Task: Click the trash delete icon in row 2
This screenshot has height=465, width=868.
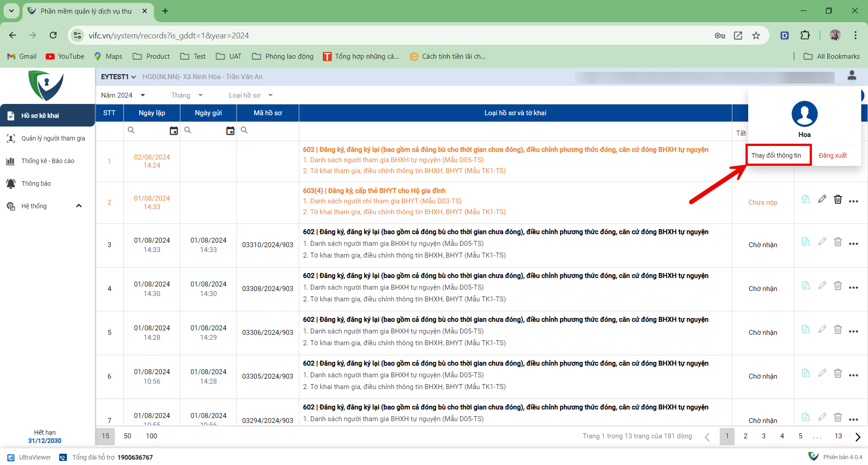Action: tap(838, 199)
